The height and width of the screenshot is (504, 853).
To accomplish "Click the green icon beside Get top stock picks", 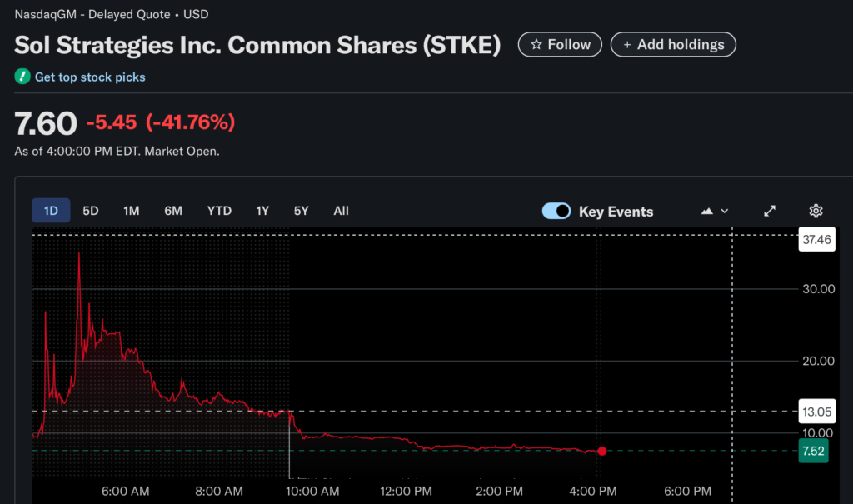I will [21, 76].
